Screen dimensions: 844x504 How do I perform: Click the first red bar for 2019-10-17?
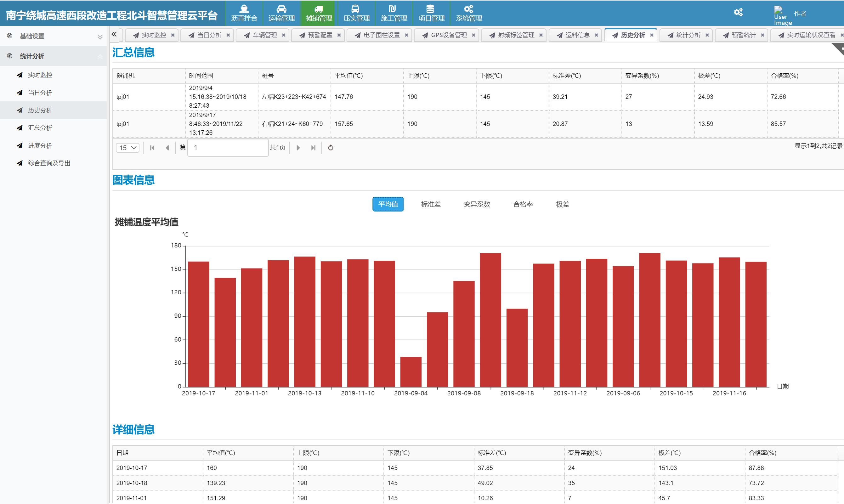pos(198,324)
